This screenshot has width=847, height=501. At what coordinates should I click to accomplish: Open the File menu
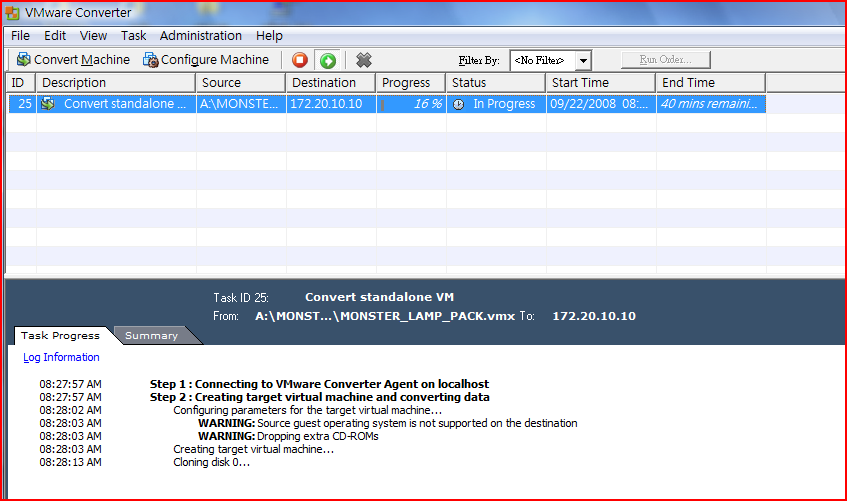point(21,36)
